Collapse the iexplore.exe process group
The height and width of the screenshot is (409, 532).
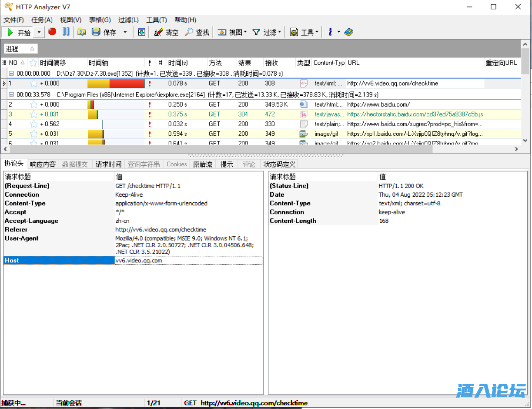12,94
